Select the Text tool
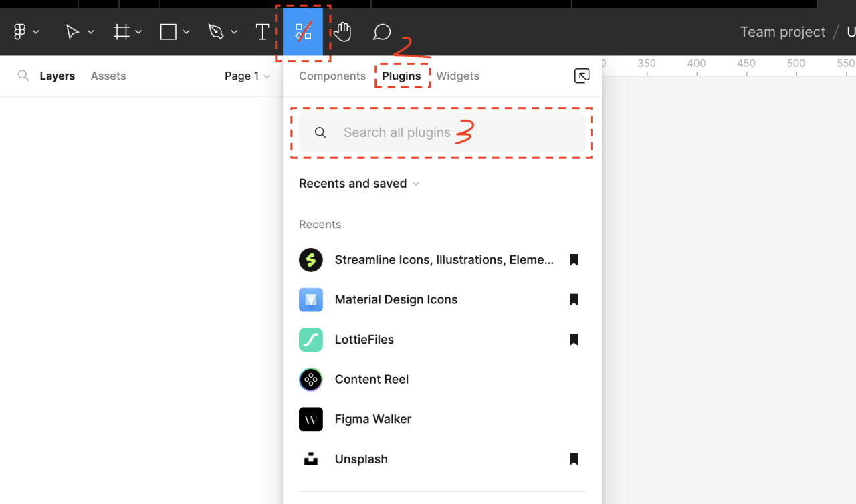Viewport: 856px width, 504px height. pyautogui.click(x=263, y=32)
